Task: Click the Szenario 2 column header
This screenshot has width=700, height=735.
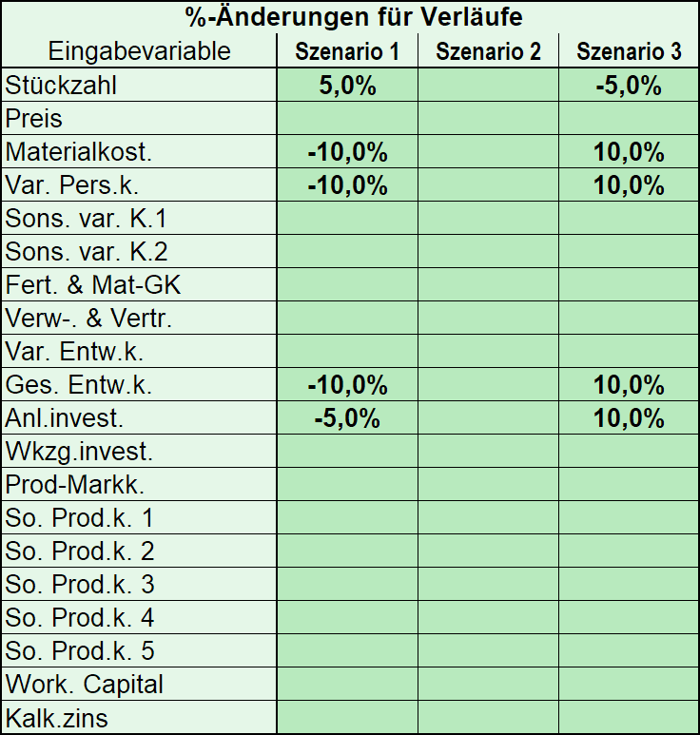Action: click(488, 51)
